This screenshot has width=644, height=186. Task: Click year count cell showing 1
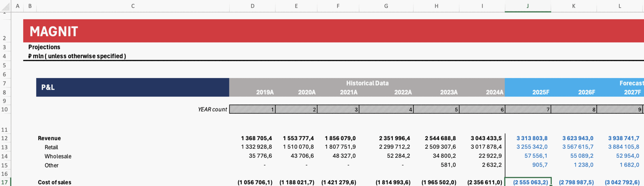(253, 109)
